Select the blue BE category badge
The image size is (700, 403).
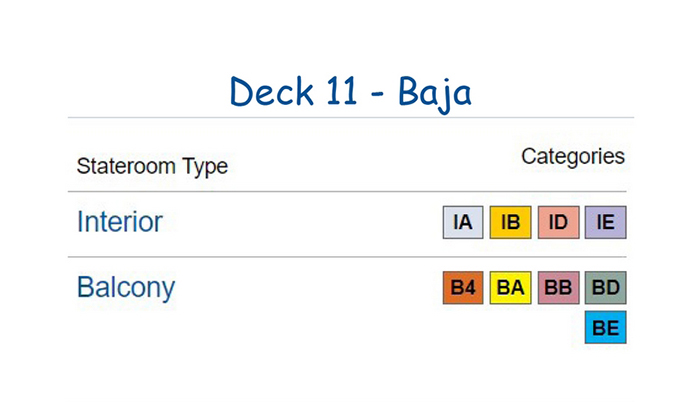pos(606,327)
